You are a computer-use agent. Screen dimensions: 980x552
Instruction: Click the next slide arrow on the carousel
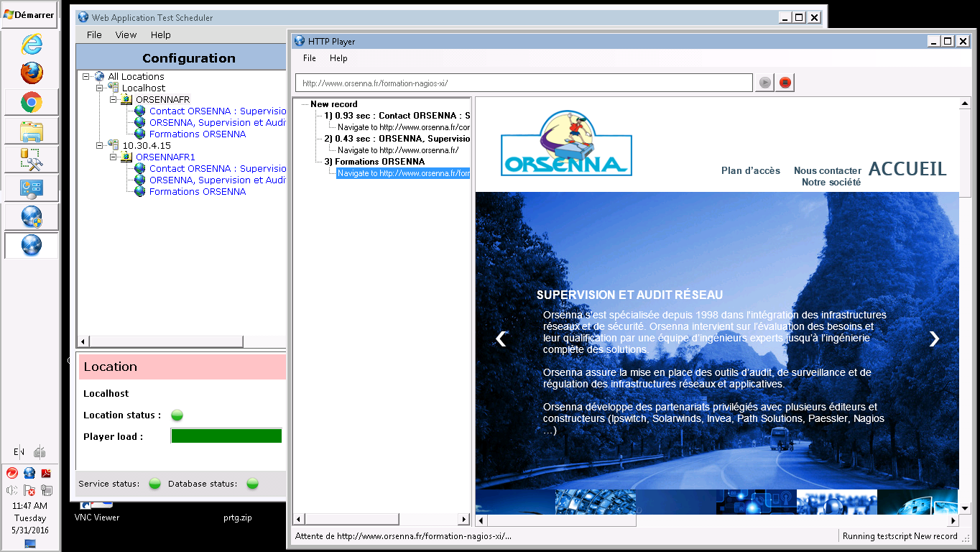tap(934, 339)
